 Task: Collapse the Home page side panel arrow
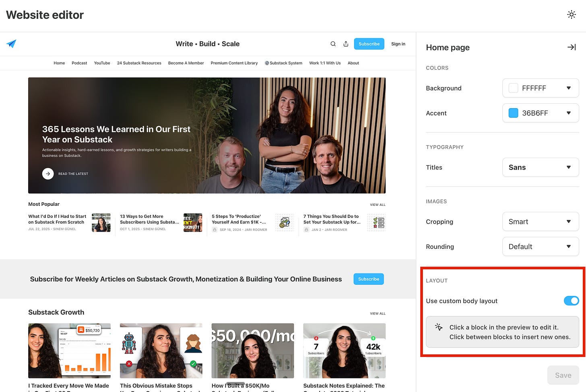572,47
